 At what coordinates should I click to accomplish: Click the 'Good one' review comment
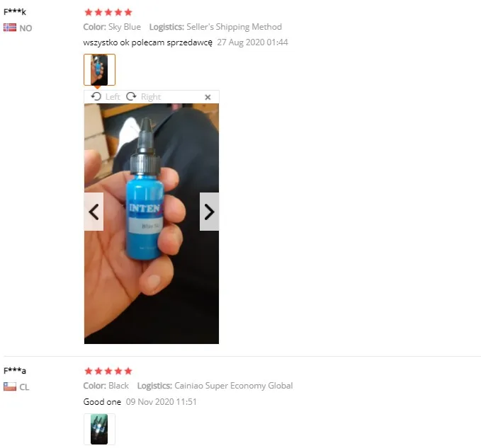click(102, 402)
